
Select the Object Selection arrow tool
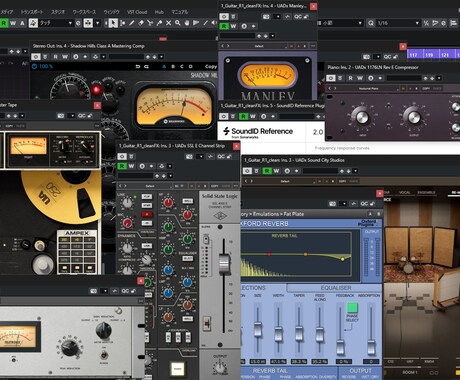(113, 23)
